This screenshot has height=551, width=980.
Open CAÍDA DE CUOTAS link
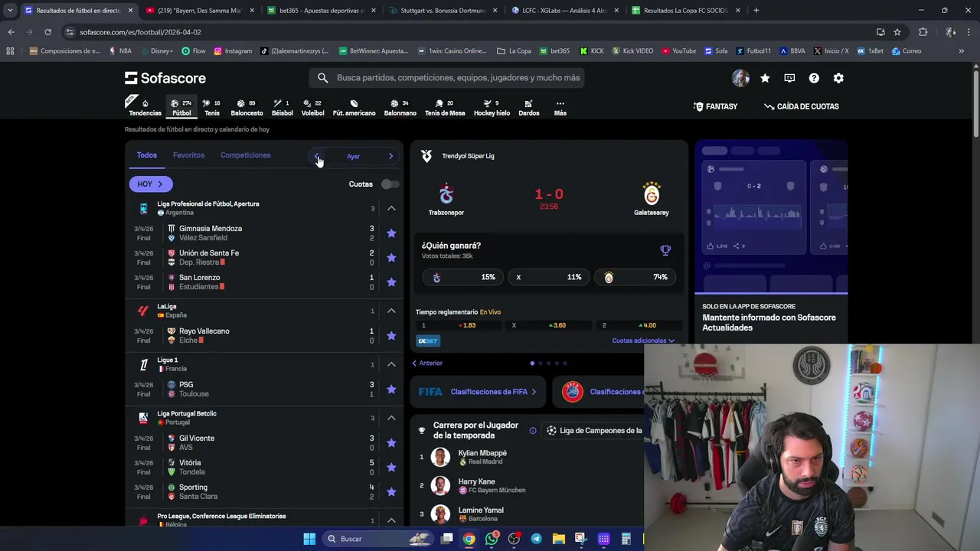802,106
